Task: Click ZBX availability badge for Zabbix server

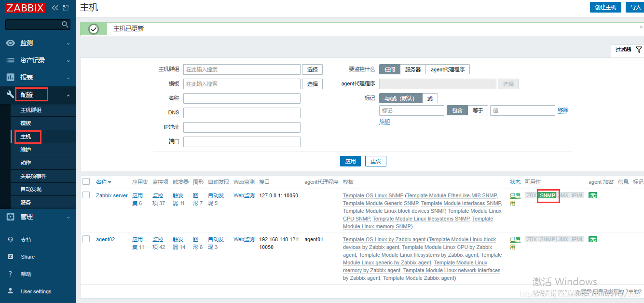Action: [531, 195]
